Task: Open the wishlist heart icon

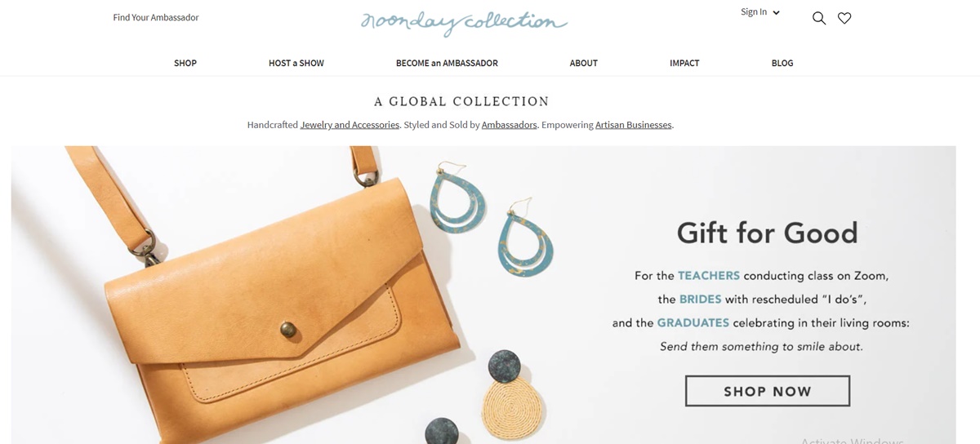Action: click(x=844, y=18)
